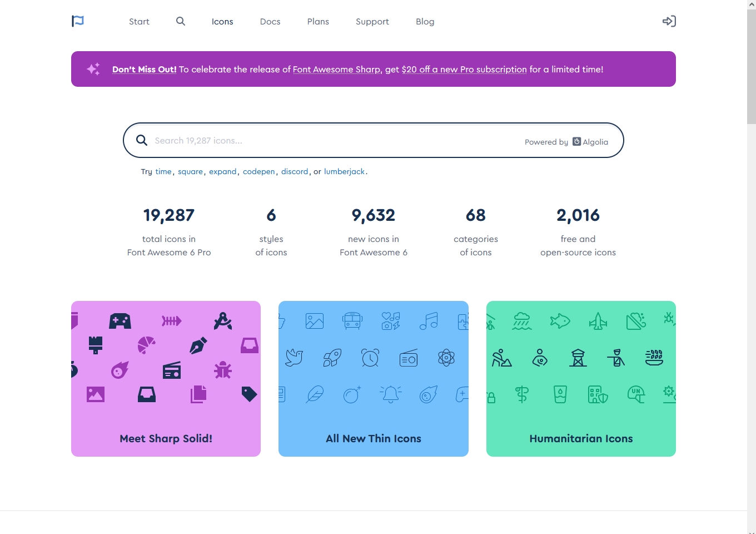Try the "discord" search suggestion
The width and height of the screenshot is (756, 534).
tap(295, 171)
